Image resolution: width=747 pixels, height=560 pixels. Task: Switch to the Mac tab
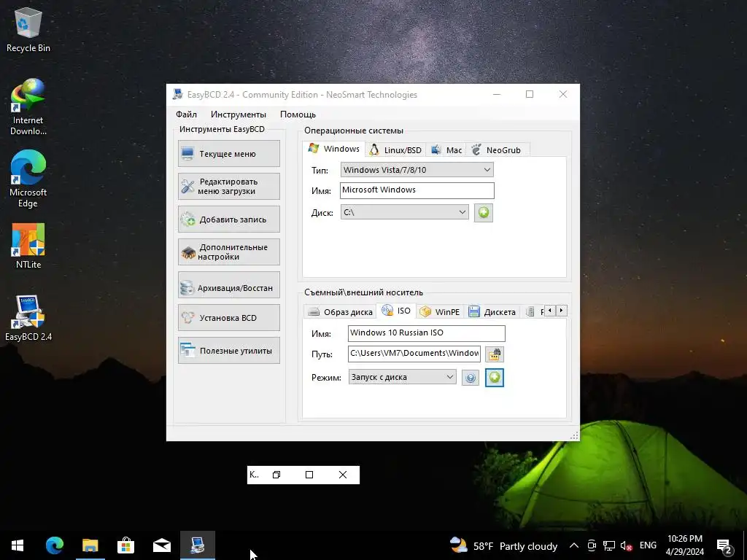coord(446,150)
